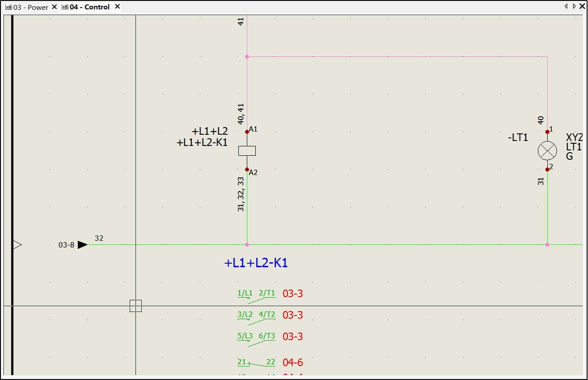Select lamp terminal 1 connection point
This screenshot has width=588, height=380.
[x=547, y=132]
